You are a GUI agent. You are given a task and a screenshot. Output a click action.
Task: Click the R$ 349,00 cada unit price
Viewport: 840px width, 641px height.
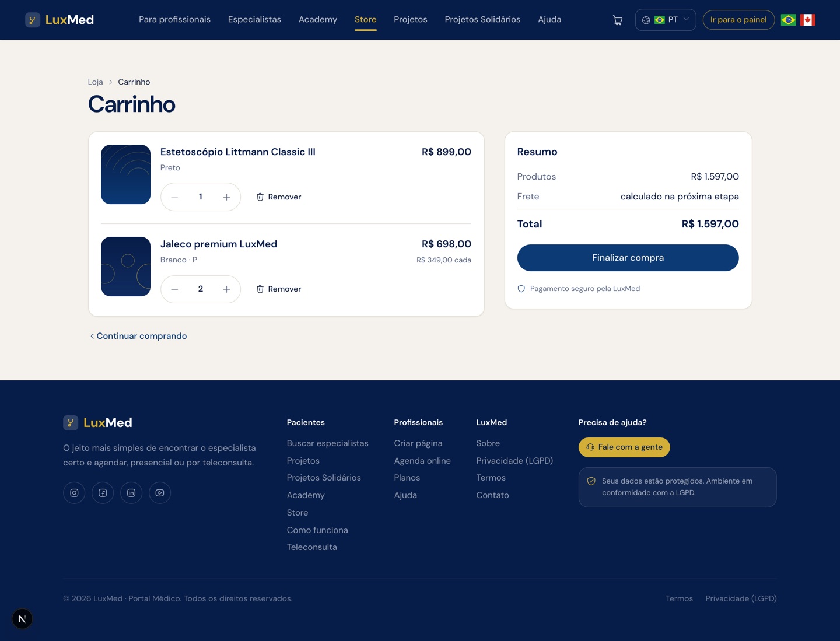444,260
